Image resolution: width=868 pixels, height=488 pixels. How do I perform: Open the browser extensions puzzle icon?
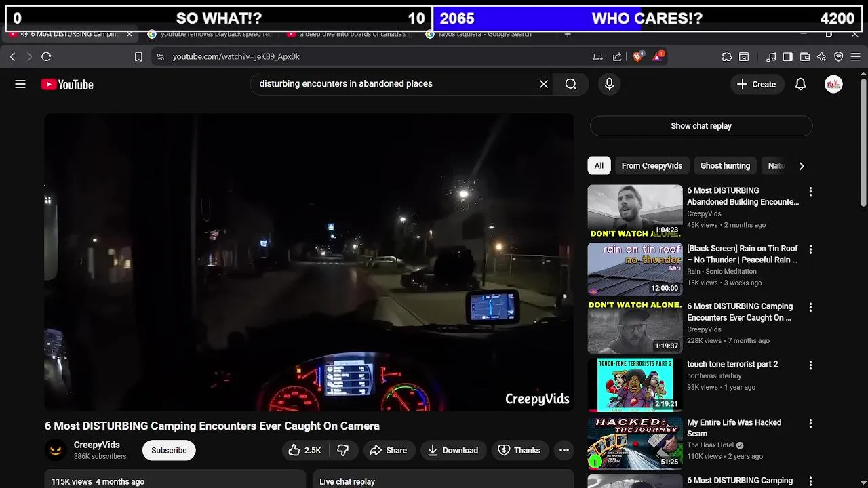point(727,57)
